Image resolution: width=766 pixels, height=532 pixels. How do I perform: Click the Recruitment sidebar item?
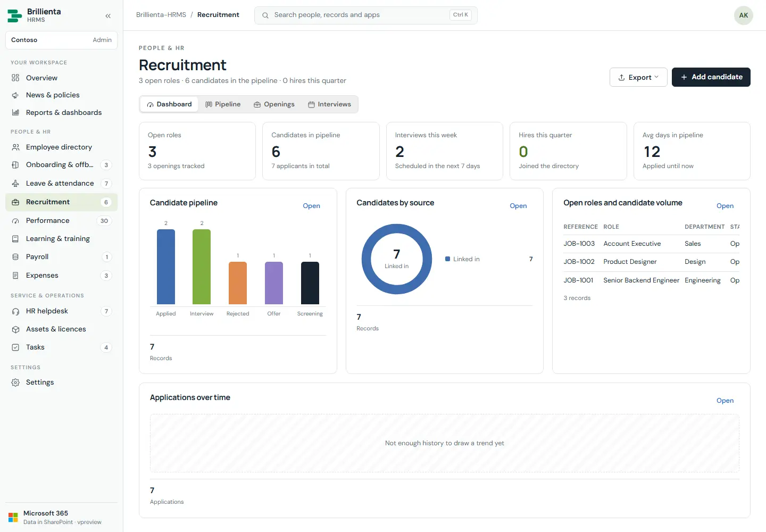[x=61, y=202]
